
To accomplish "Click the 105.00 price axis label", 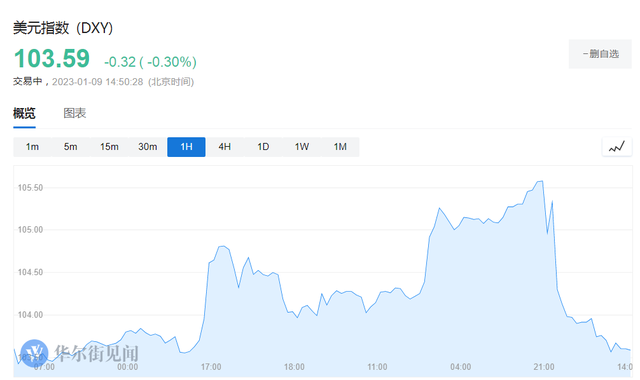I will point(30,230).
